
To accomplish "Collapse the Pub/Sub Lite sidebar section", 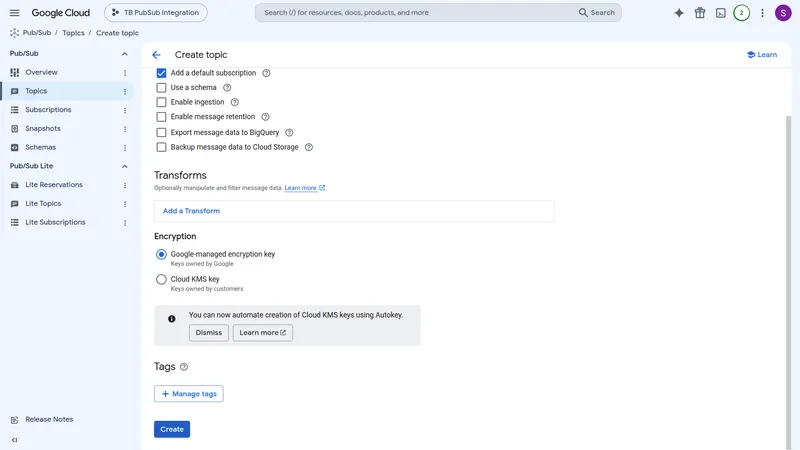I will pyautogui.click(x=124, y=166).
